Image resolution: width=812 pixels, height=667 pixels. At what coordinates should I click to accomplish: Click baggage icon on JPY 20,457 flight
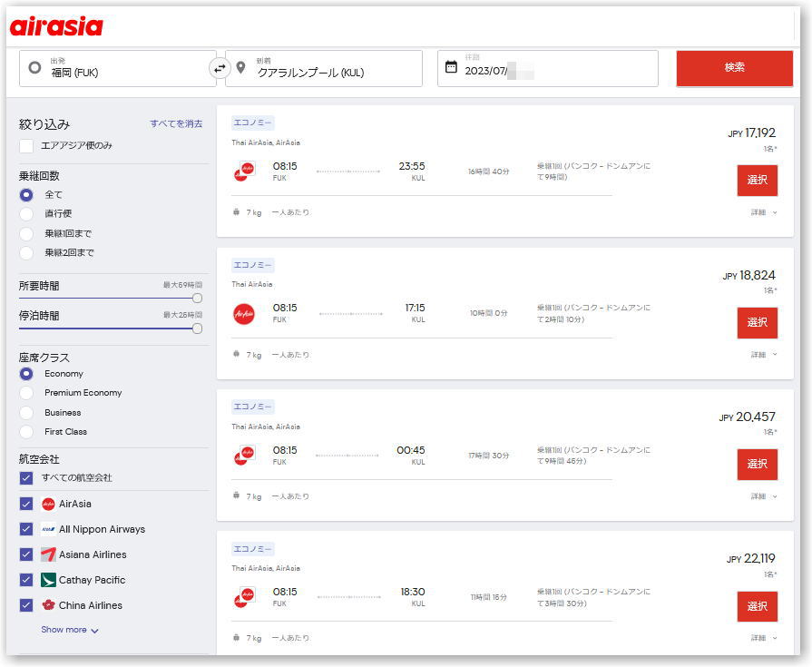[x=236, y=495]
